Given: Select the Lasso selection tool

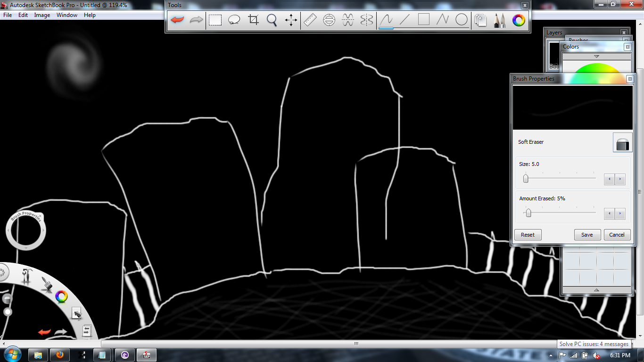Looking at the screenshot, I should coord(234,20).
